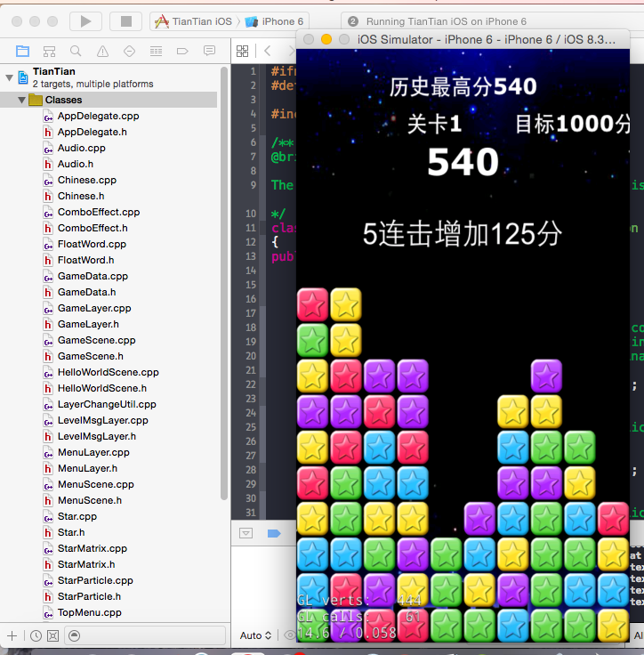
Task: Choose the iPhone 6 destination device
Action: click(274, 21)
